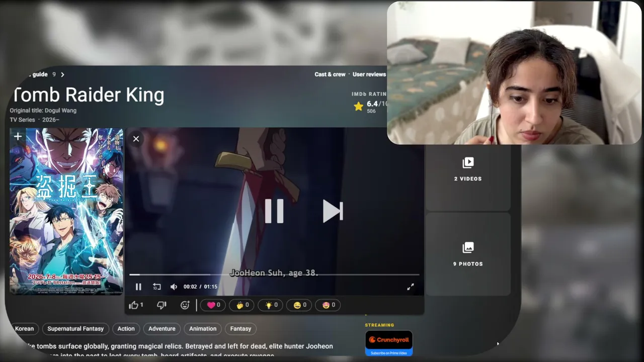Image resolution: width=644 pixels, height=362 pixels.
Task: Skip to the next video
Action: coord(333,211)
